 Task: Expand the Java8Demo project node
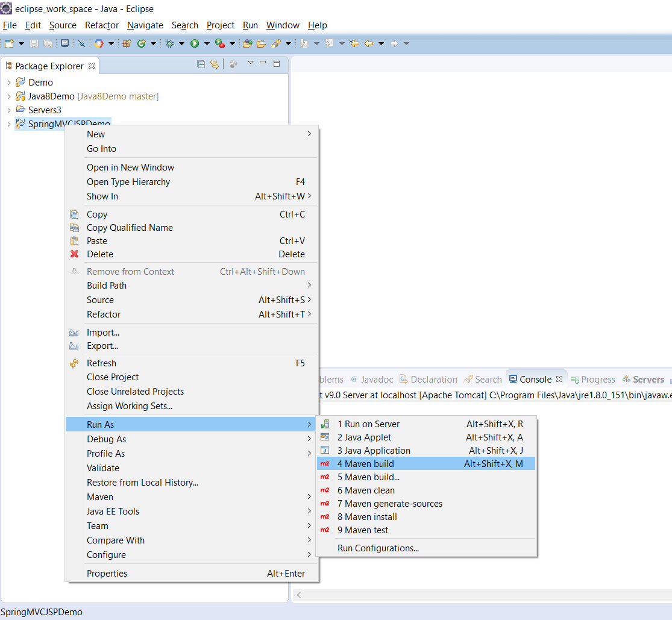tap(8, 96)
